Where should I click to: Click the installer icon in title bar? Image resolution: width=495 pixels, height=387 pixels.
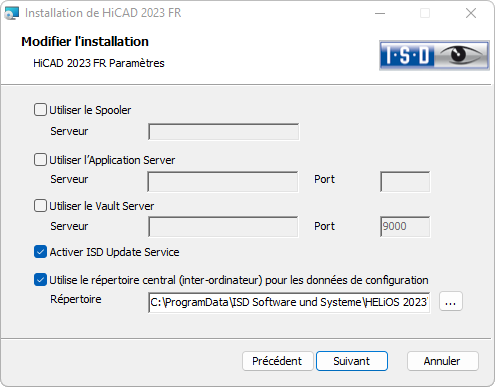12,13
